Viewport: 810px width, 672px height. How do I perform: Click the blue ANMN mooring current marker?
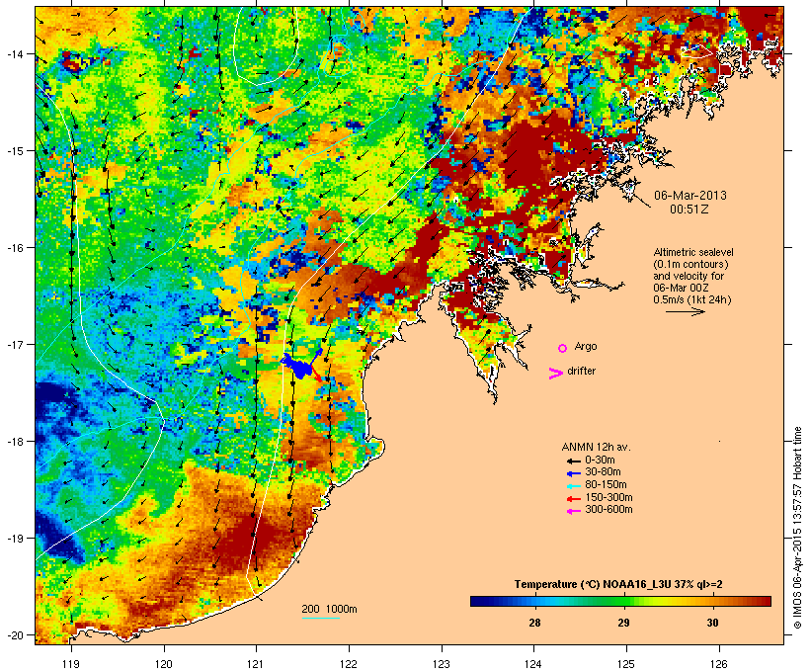(298, 366)
